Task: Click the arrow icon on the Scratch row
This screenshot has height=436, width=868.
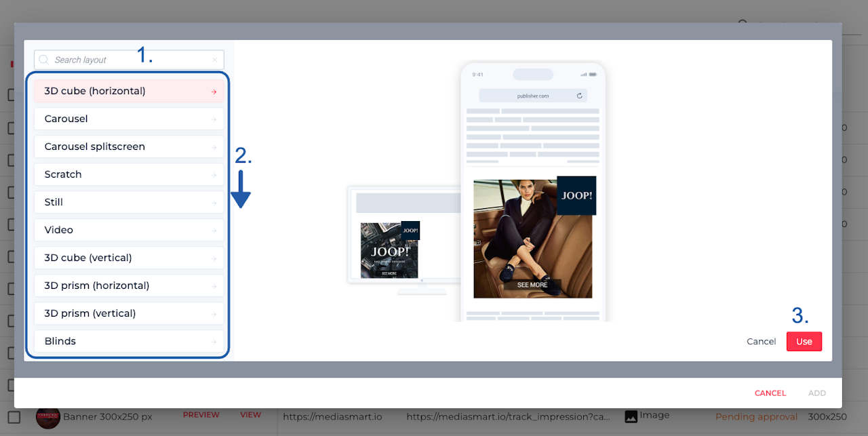Action: 214,175
